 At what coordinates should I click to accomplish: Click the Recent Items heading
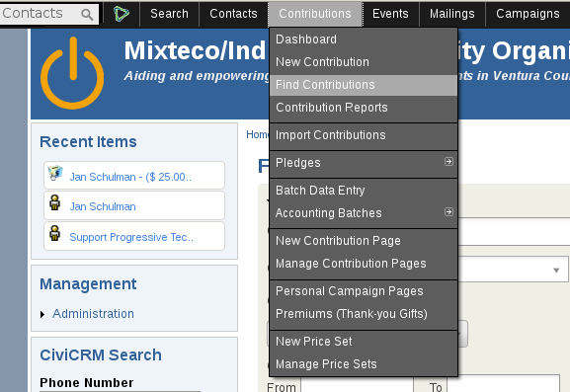88,141
